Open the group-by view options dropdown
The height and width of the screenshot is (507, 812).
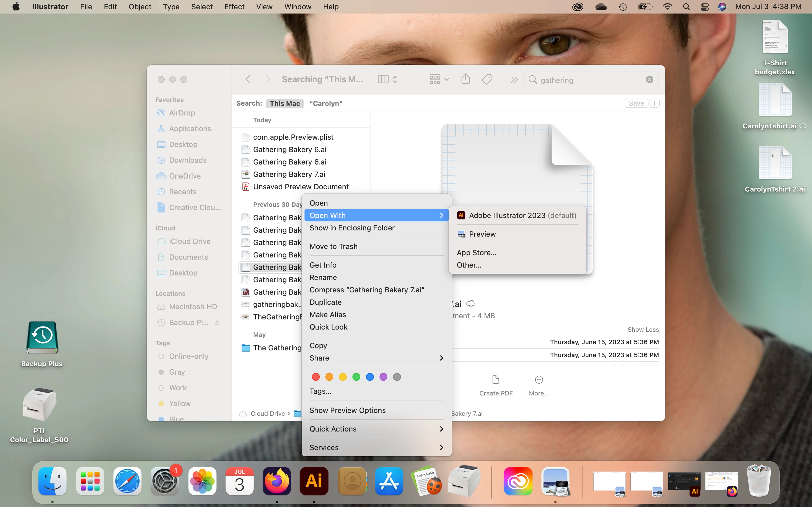click(x=438, y=79)
